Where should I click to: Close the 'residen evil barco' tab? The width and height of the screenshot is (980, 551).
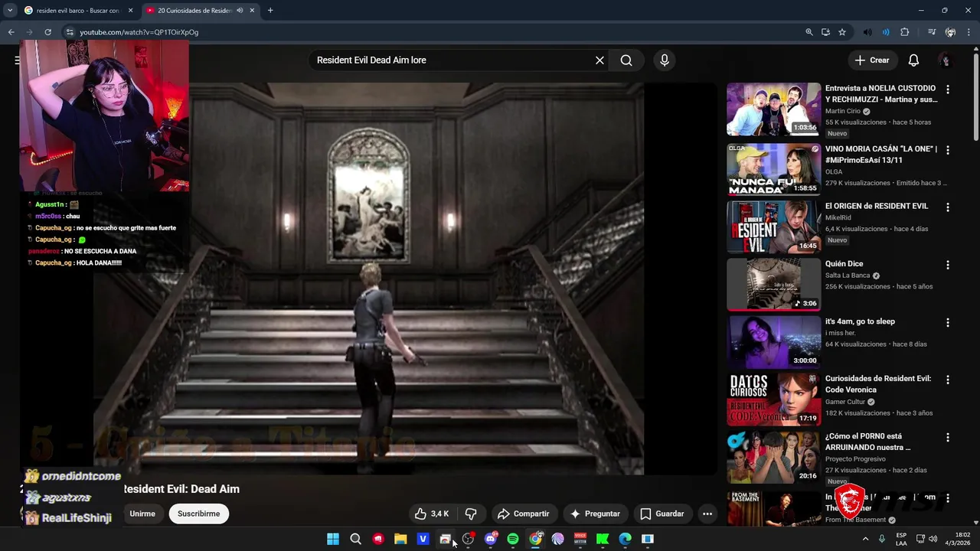pyautogui.click(x=130, y=11)
